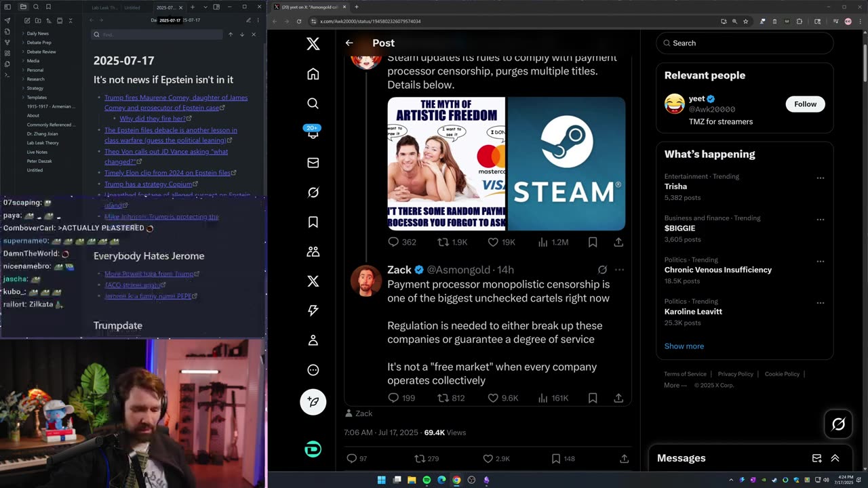The width and height of the screenshot is (868, 488).
Task: Expand the Messages drawer on X
Action: pos(835,458)
